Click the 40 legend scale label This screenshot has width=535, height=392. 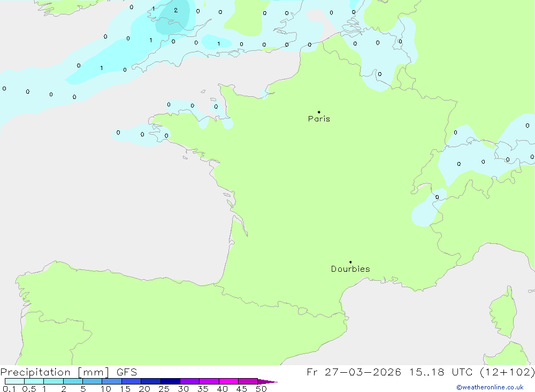pos(223,389)
